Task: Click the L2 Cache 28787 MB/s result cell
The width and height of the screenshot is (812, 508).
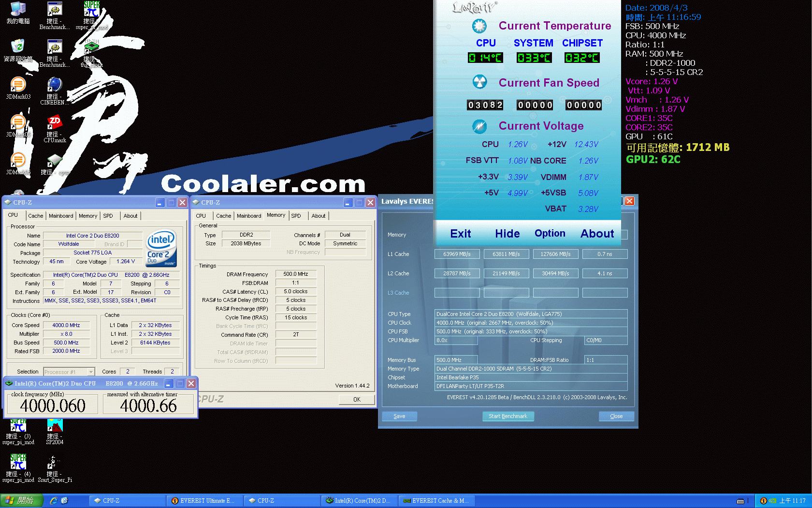Action: pyautogui.click(x=457, y=273)
